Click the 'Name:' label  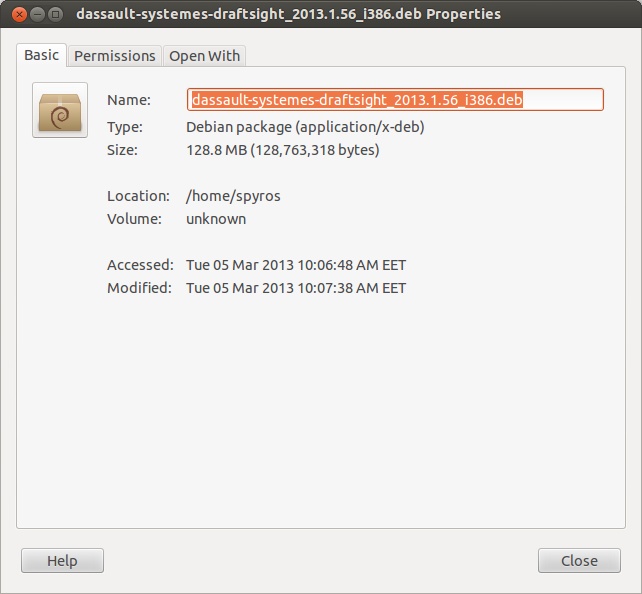point(129,100)
